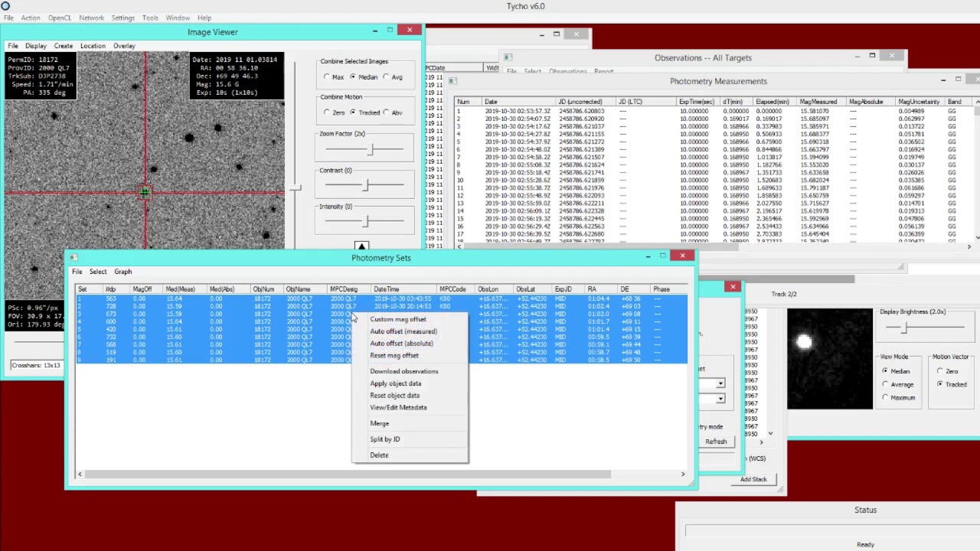Minimize the Image Viewer window

click(375, 31)
